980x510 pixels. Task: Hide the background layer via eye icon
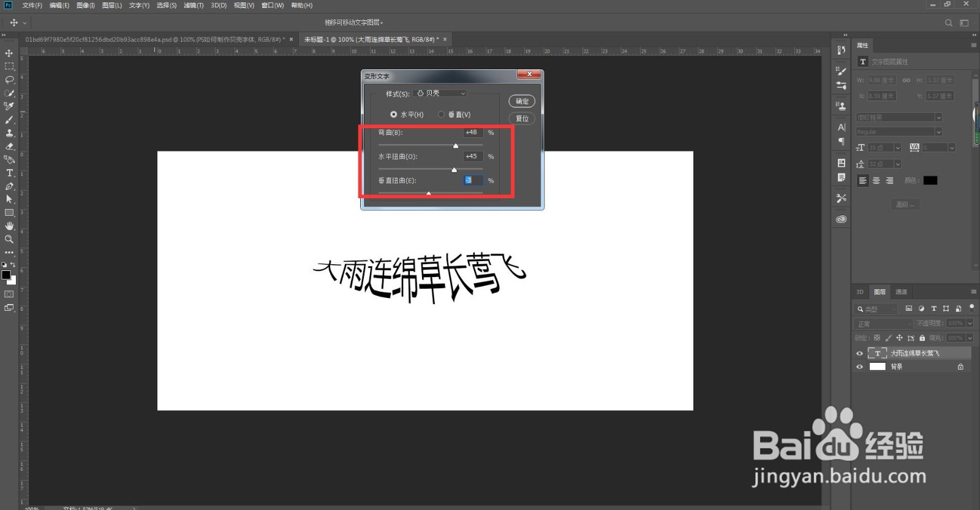[x=859, y=367]
